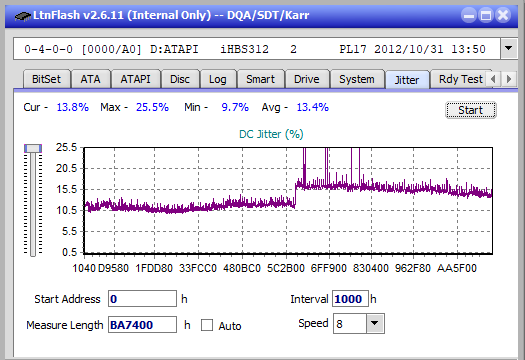525x360 pixels.
Task: Click the vertical scale slider handle
Action: tap(33, 148)
